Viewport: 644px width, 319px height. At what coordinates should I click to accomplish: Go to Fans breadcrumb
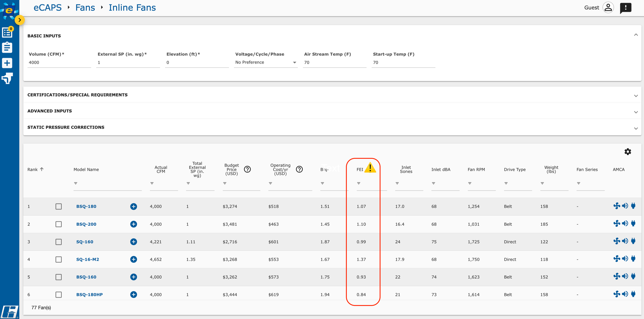pyautogui.click(x=85, y=8)
